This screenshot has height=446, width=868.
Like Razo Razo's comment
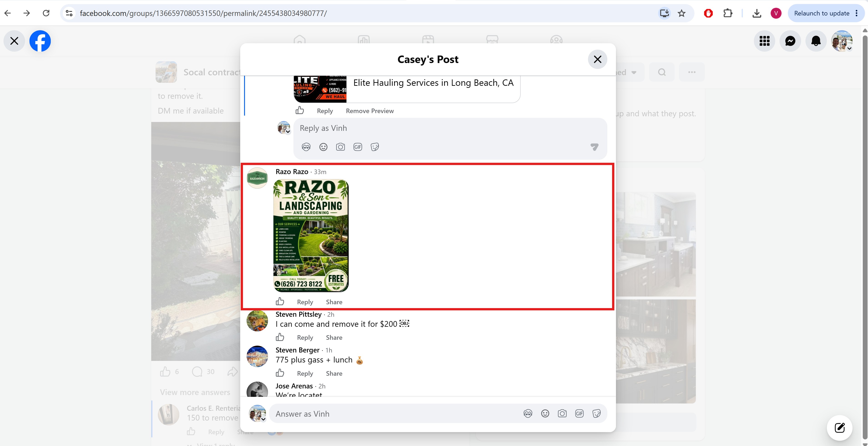(280, 302)
